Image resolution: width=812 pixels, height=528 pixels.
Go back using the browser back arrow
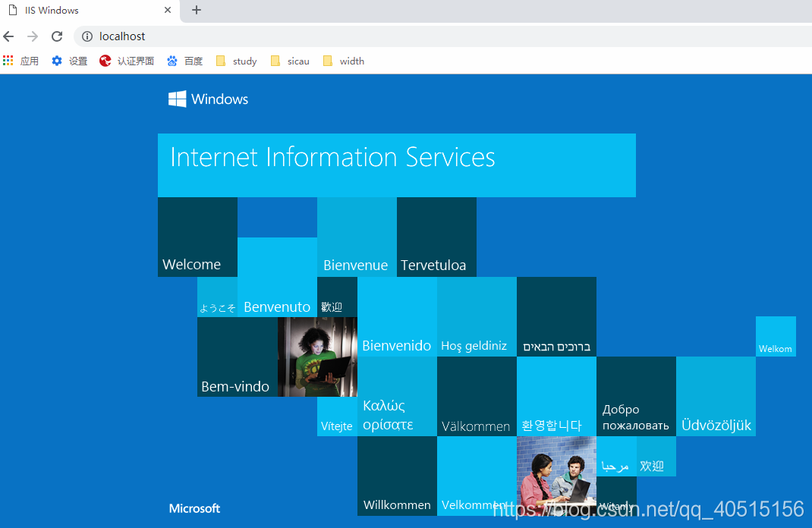(8, 36)
